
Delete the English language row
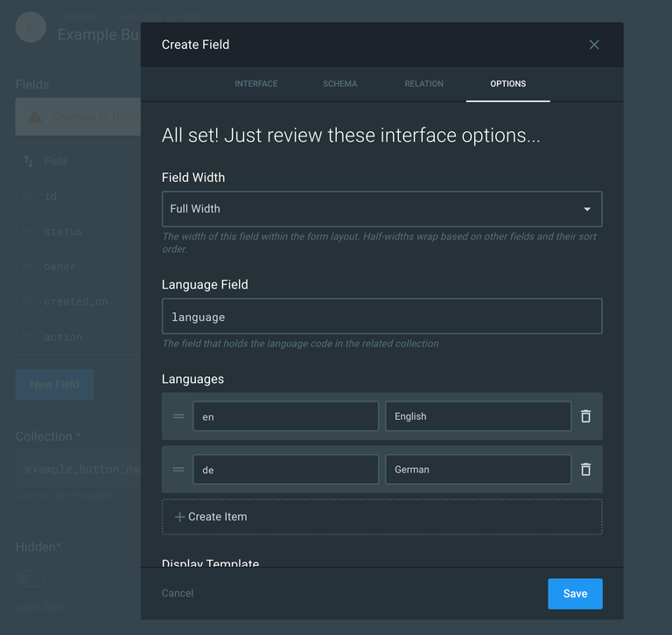click(585, 416)
